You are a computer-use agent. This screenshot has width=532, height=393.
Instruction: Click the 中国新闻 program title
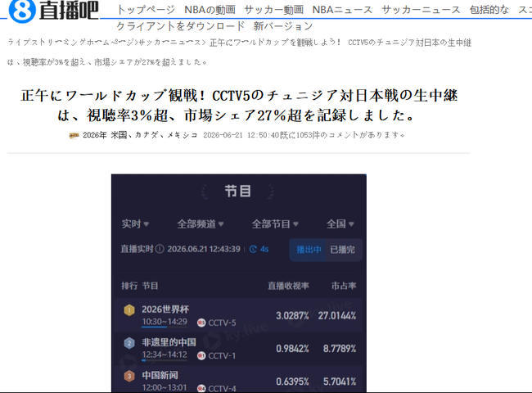click(x=160, y=375)
